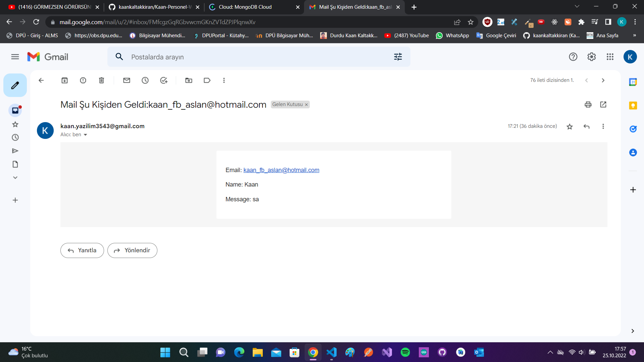Open Google Tasks in the side panel
Viewport: 644px width, 362px height.
coord(632,129)
